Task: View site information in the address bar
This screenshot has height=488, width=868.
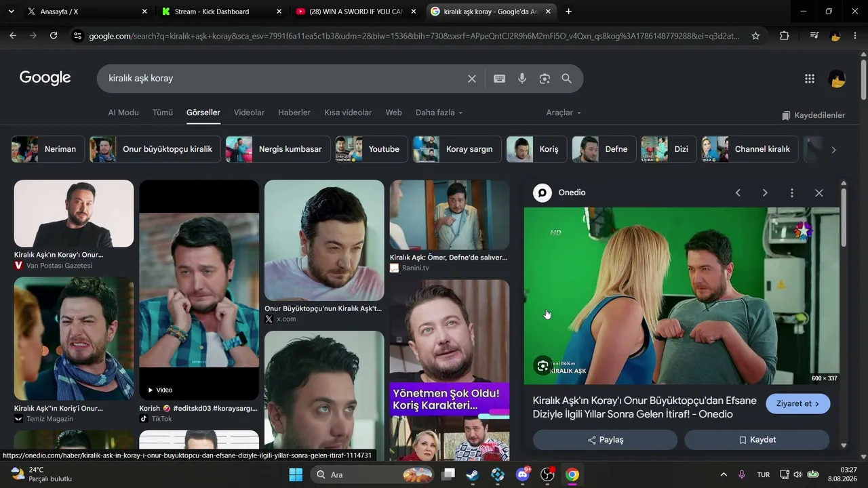Action: coord(77,36)
